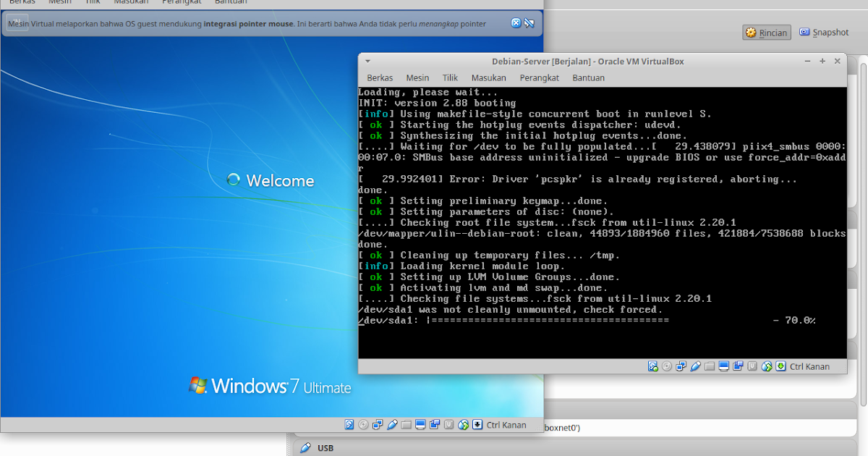Viewport: 868px width, 456px height.
Task: Open window menu arrow in Debian-Server title bar
Action: (x=367, y=62)
